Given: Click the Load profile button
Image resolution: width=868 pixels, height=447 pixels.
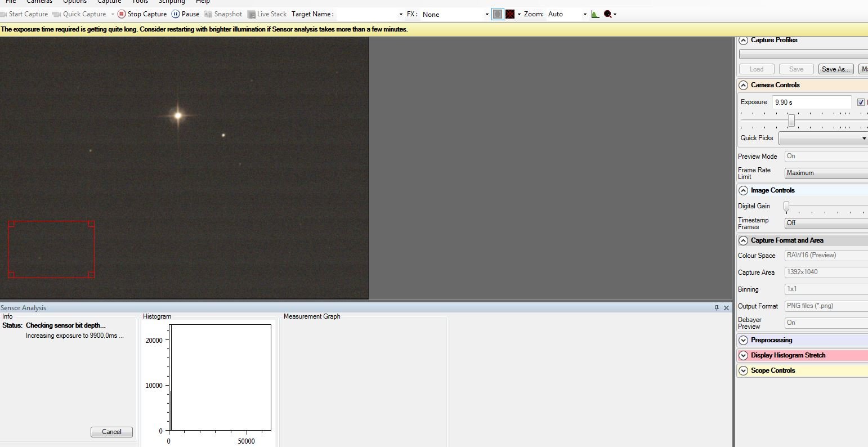Looking at the screenshot, I should coord(757,69).
